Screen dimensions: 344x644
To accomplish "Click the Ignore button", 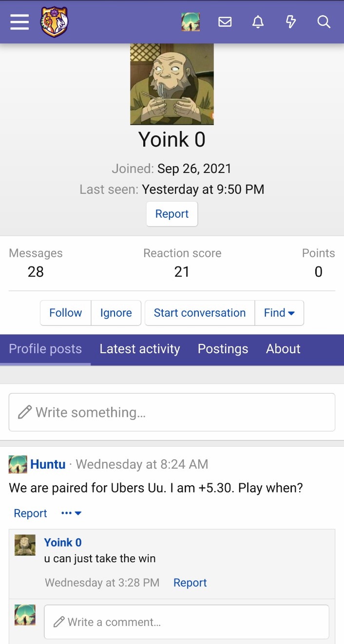I will point(116,313).
